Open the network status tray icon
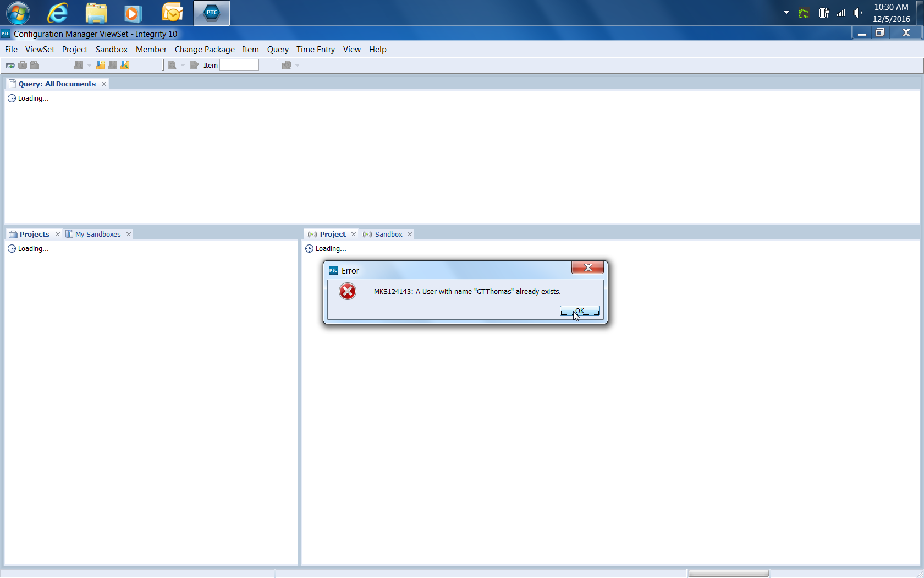The image size is (924, 578). (841, 13)
